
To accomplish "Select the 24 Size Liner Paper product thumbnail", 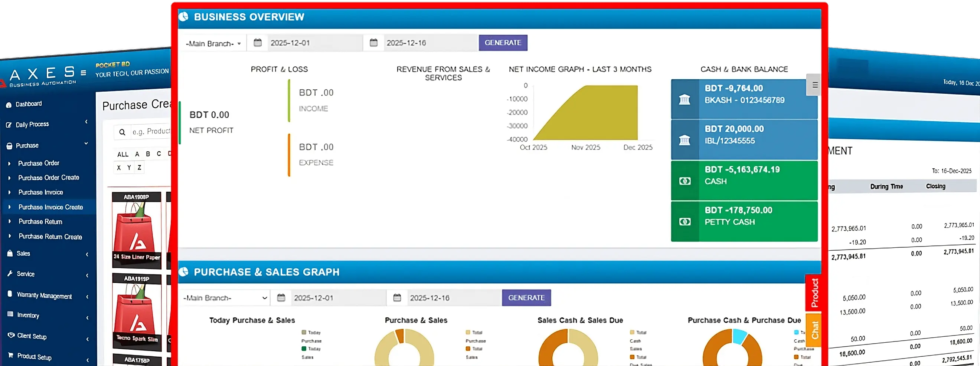I will [x=137, y=230].
